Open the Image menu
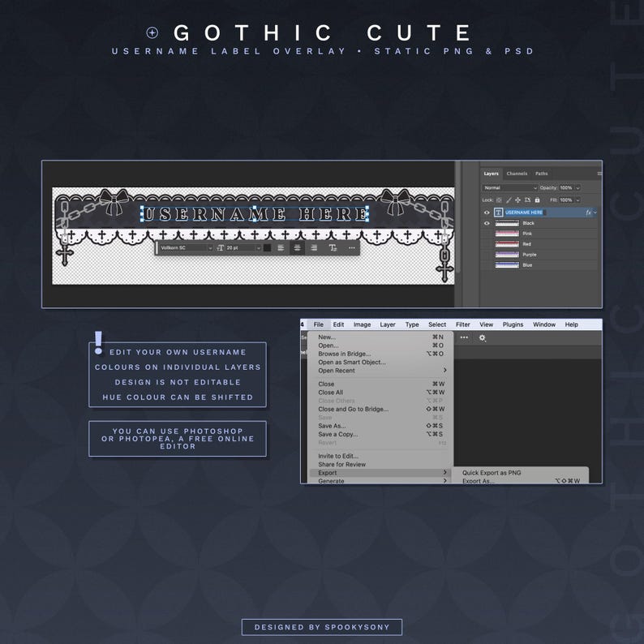 point(363,324)
